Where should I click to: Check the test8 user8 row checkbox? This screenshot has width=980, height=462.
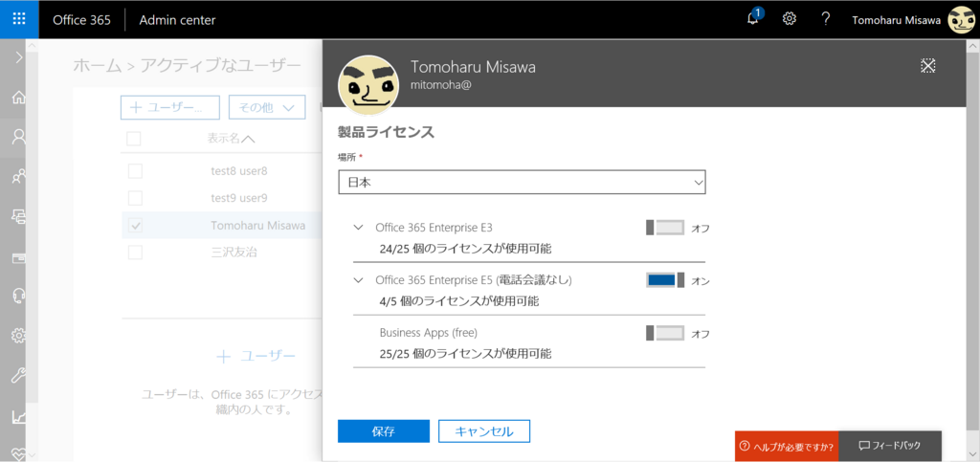point(135,171)
